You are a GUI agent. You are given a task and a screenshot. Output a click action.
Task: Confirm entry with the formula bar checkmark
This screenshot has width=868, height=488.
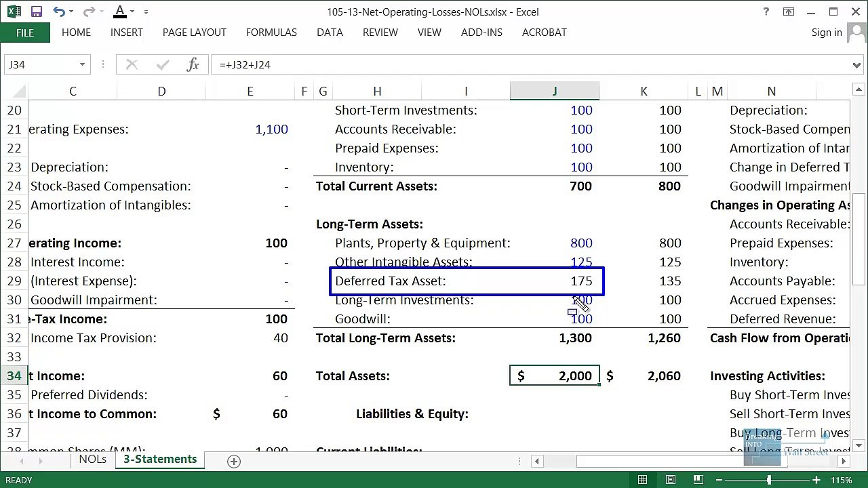point(162,64)
